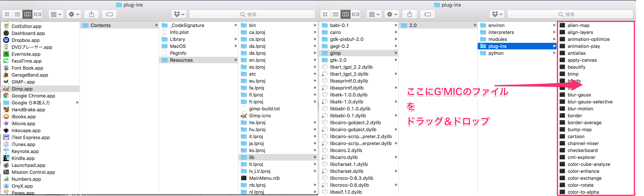Select FaceTime.app icon
644x196 pixels.
tap(6, 61)
